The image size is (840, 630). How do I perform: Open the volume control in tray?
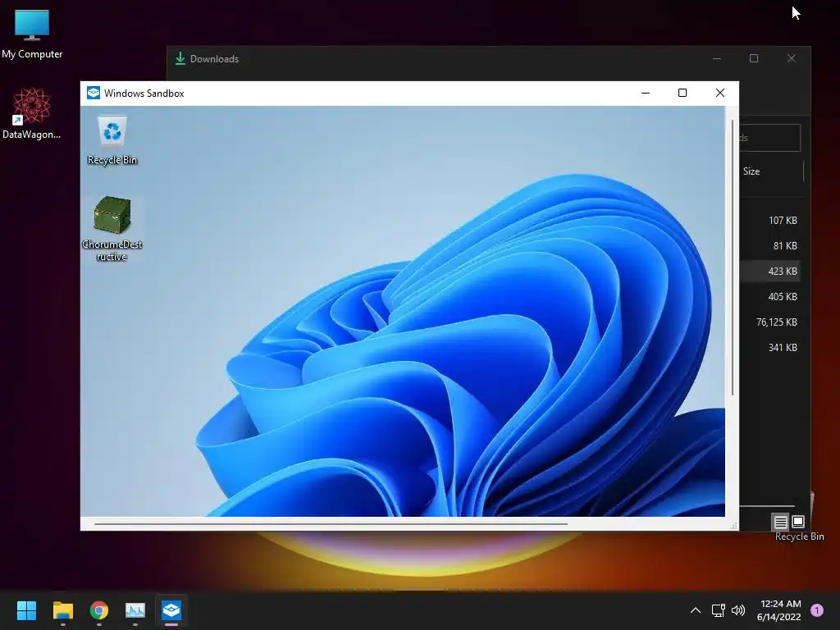click(x=738, y=610)
